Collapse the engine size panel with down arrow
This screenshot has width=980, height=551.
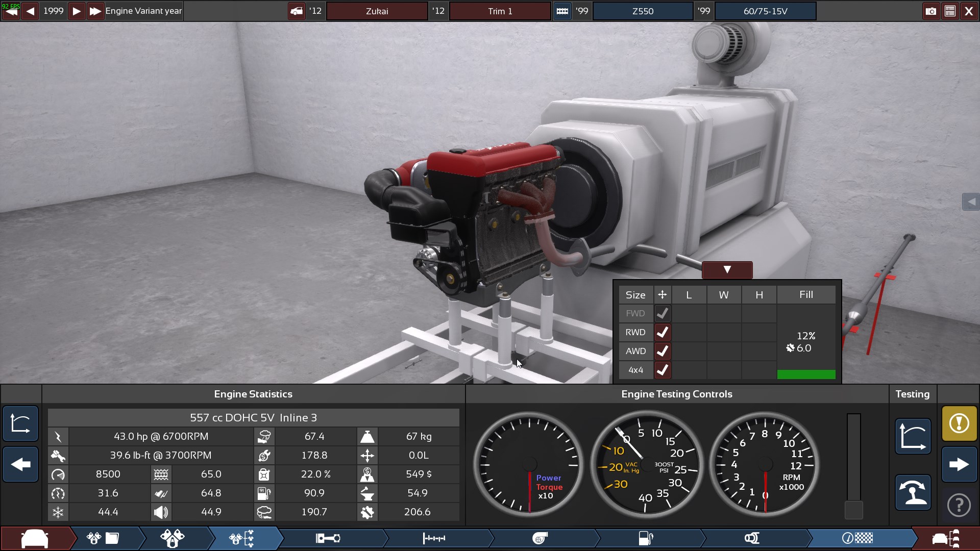point(727,270)
